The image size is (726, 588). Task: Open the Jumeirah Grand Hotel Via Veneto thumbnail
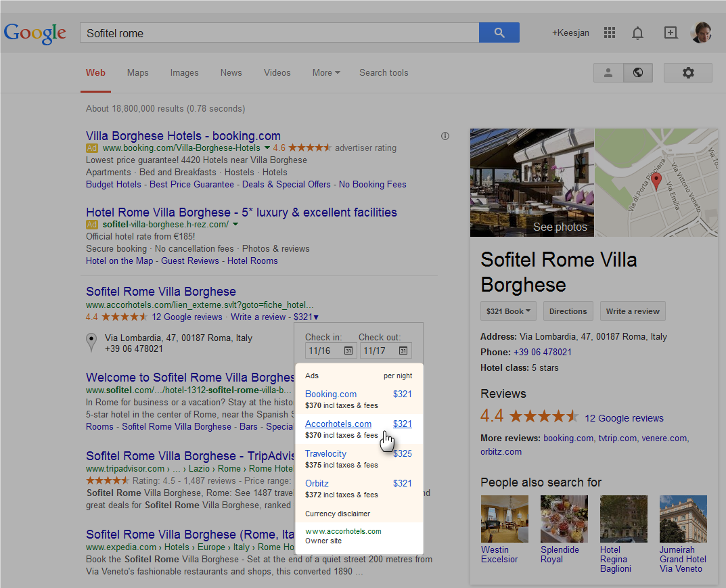pyautogui.click(x=683, y=518)
